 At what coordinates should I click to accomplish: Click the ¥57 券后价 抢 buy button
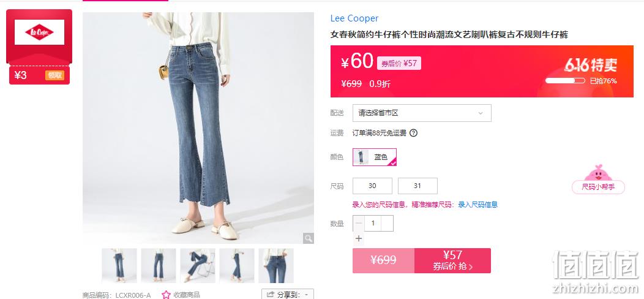(452, 260)
